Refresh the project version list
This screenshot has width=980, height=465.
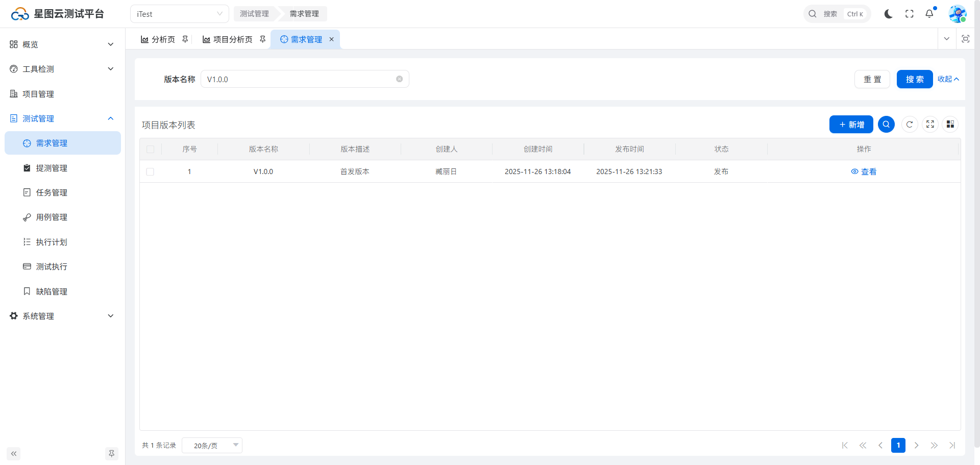[x=910, y=125]
